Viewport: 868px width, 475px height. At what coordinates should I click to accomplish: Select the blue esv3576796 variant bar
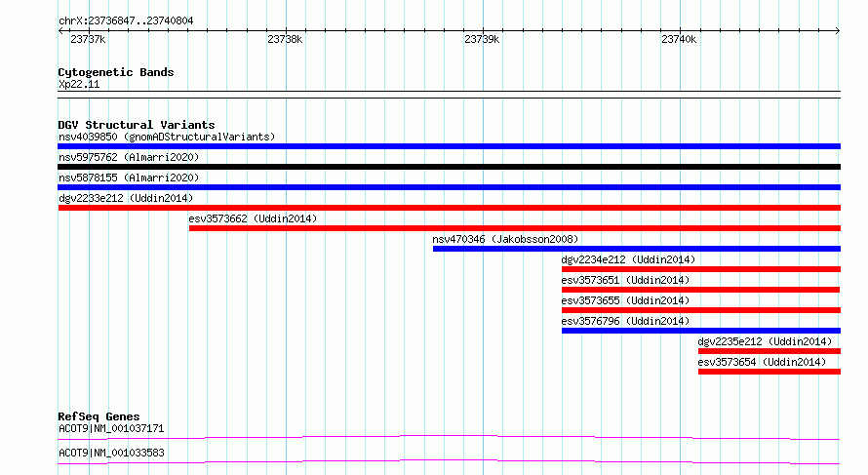coord(701,331)
